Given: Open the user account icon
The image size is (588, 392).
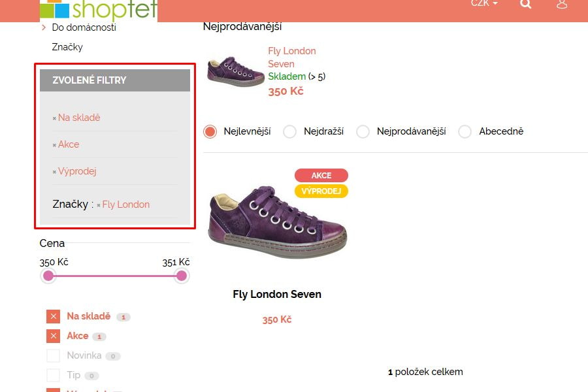Looking at the screenshot, I should coord(562,4).
